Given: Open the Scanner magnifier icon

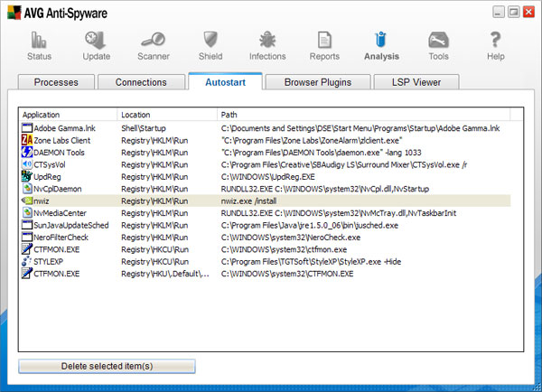Looking at the screenshot, I should point(154,39).
